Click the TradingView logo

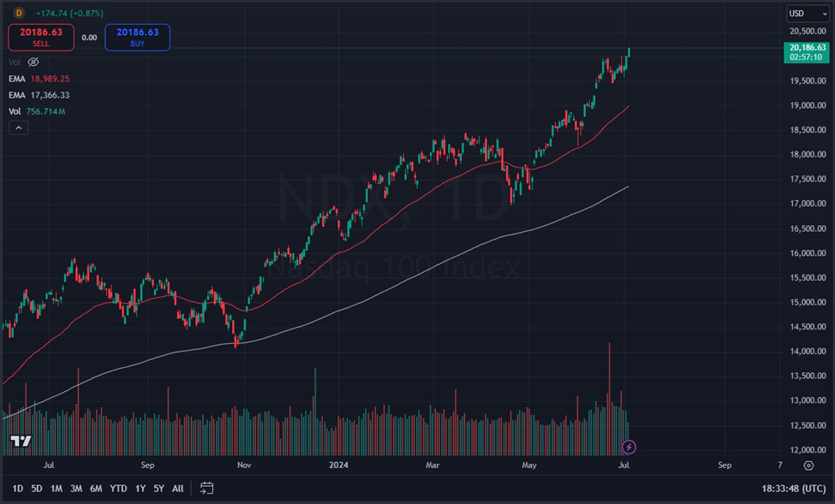tap(21, 441)
